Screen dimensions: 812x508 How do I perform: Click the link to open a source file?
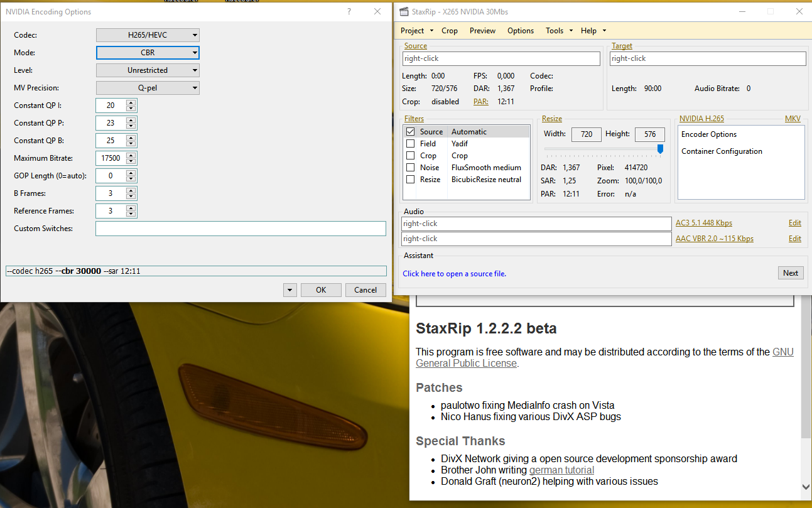coord(454,274)
